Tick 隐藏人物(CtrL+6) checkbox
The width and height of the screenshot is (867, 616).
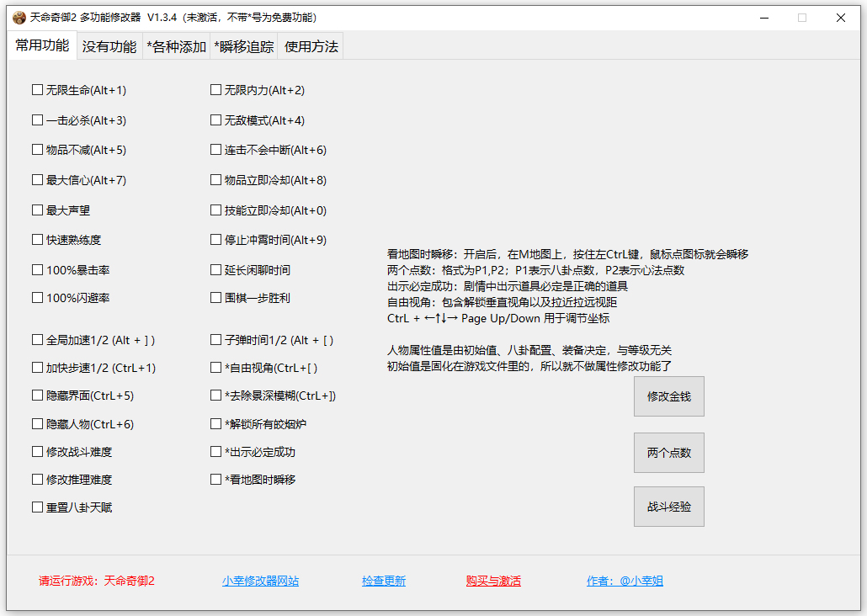click(38, 424)
